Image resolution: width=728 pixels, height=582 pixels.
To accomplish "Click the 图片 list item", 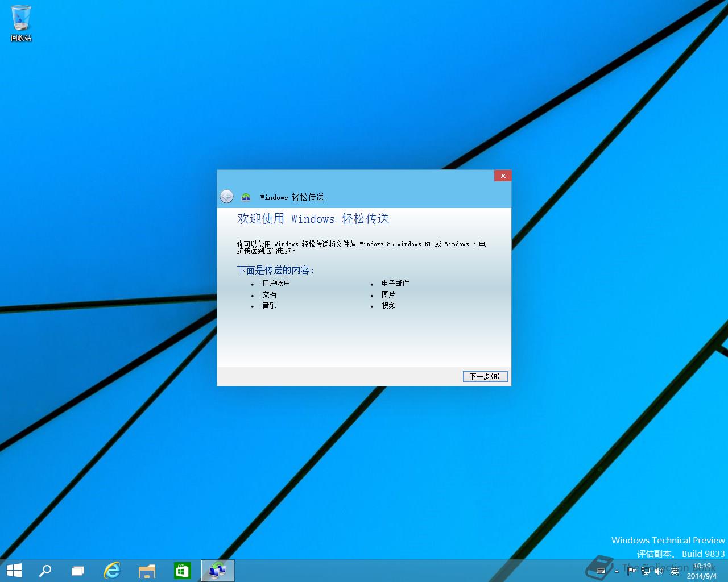I will (388, 294).
